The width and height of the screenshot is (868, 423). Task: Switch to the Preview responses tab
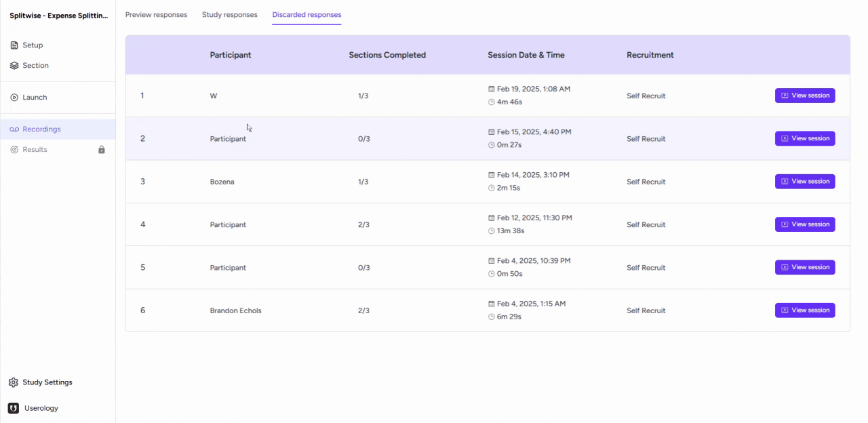(156, 15)
